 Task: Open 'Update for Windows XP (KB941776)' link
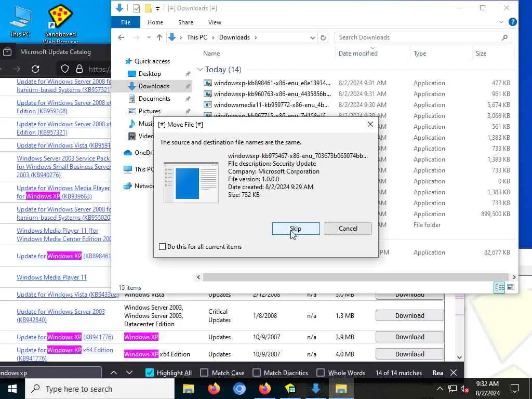point(65,337)
